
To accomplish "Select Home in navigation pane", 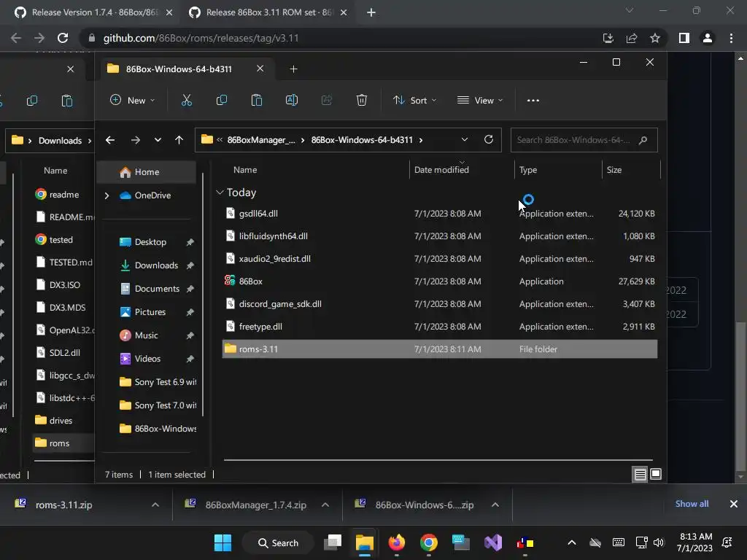I will pyautogui.click(x=146, y=172).
